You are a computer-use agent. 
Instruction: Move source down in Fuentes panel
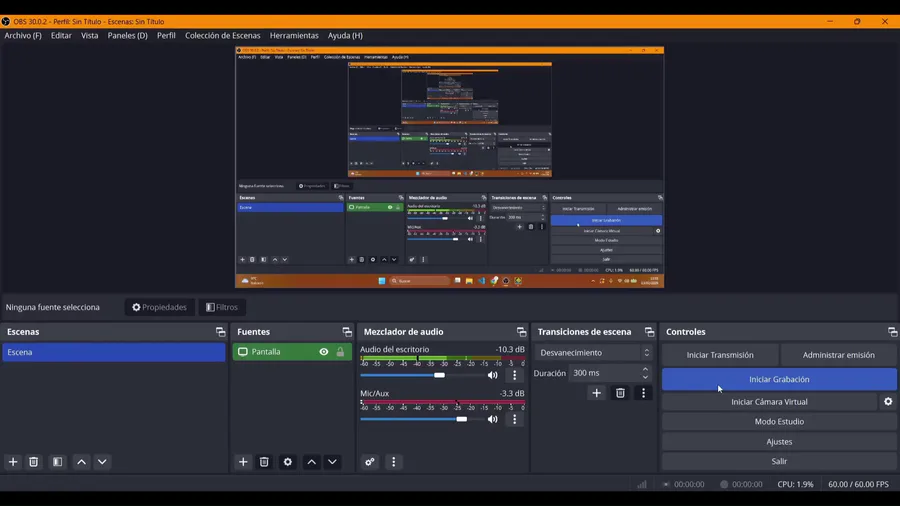tap(332, 462)
